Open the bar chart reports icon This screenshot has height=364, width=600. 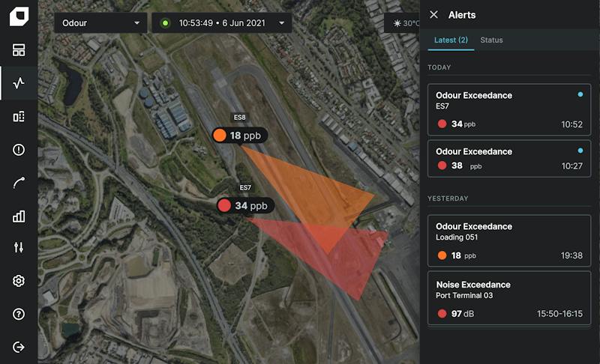point(19,216)
